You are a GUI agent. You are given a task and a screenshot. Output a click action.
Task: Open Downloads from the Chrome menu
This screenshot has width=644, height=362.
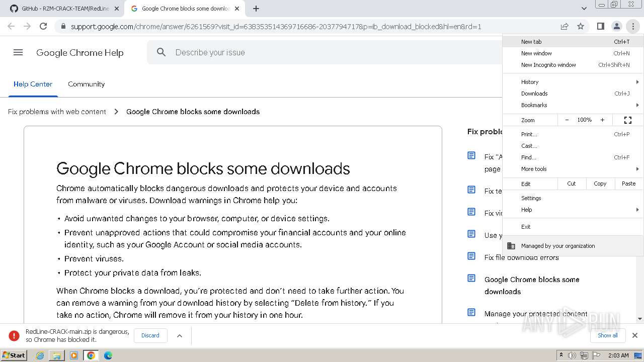coord(573,94)
